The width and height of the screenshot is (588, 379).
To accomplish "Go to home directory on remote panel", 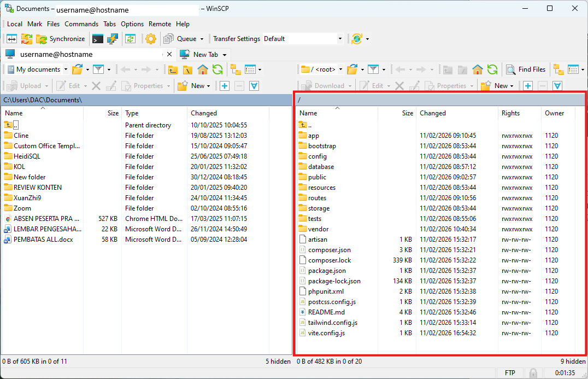I will 476,69.
